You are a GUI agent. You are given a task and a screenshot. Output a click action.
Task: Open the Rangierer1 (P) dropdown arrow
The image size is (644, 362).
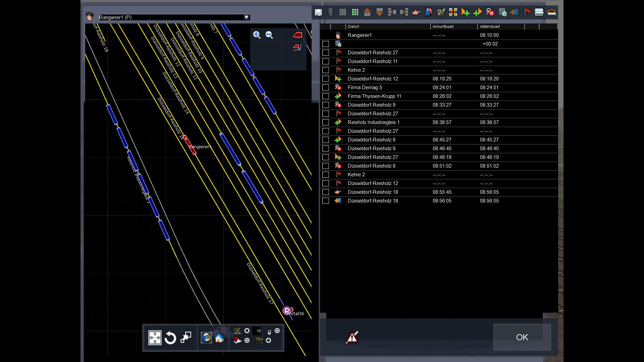point(247,17)
